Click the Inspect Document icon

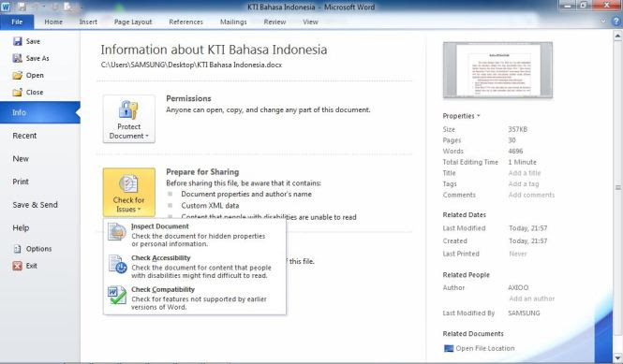pos(117,231)
